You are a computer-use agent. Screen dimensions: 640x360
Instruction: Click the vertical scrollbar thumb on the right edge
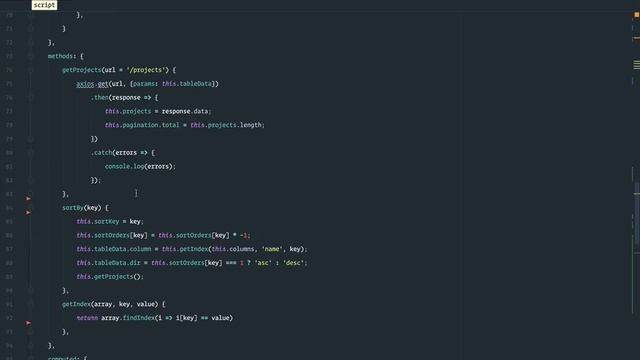pos(637,212)
